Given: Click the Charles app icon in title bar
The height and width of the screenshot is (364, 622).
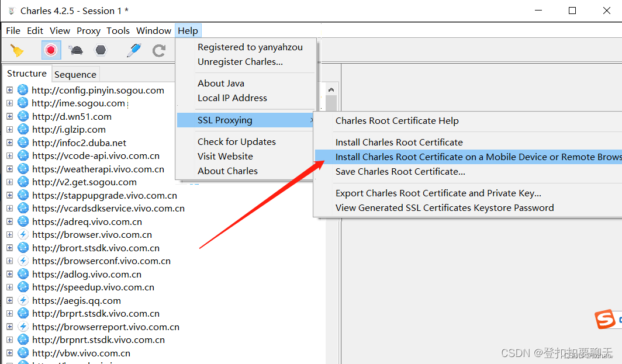Looking at the screenshot, I should point(12,11).
